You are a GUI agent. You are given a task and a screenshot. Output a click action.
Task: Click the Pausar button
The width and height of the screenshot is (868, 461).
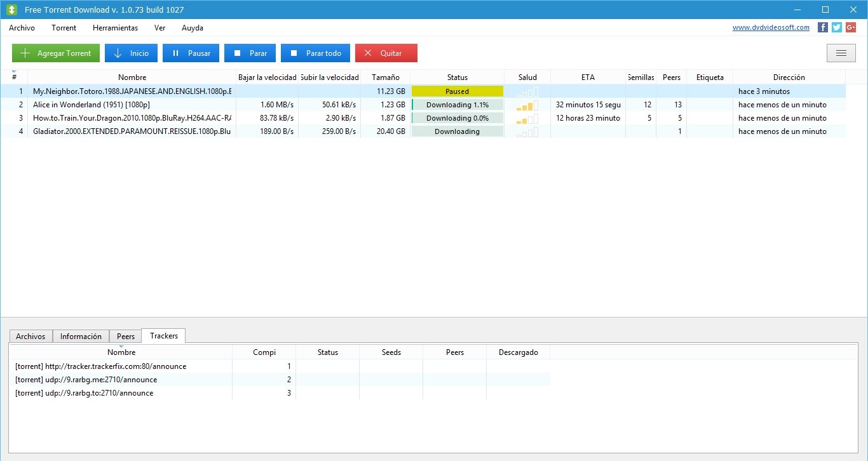tap(191, 53)
